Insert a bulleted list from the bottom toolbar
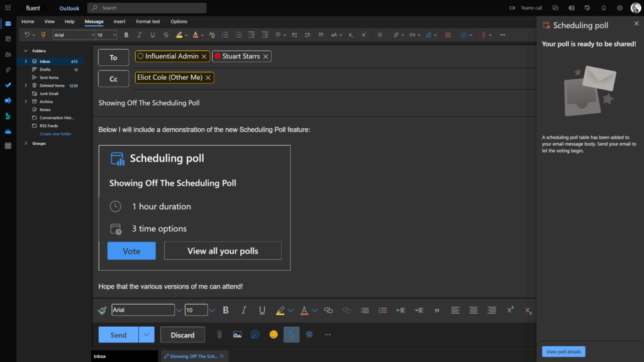Viewport: 644px width, 362px height. tap(364, 310)
